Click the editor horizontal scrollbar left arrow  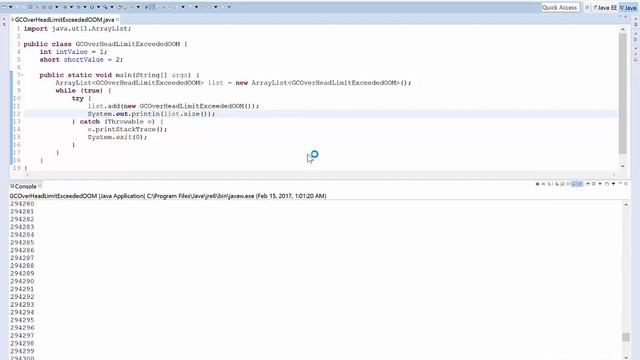coord(27,174)
